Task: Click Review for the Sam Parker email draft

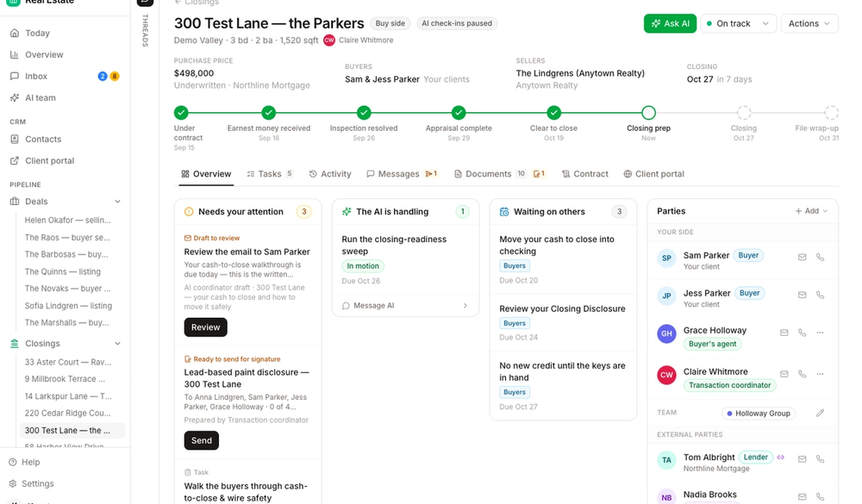Action: pos(206,327)
